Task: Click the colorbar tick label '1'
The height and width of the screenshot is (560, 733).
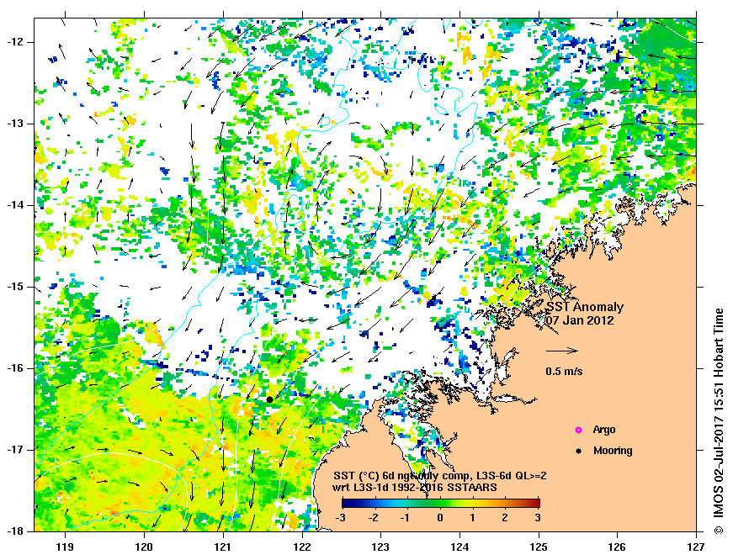Action: tap(473, 517)
